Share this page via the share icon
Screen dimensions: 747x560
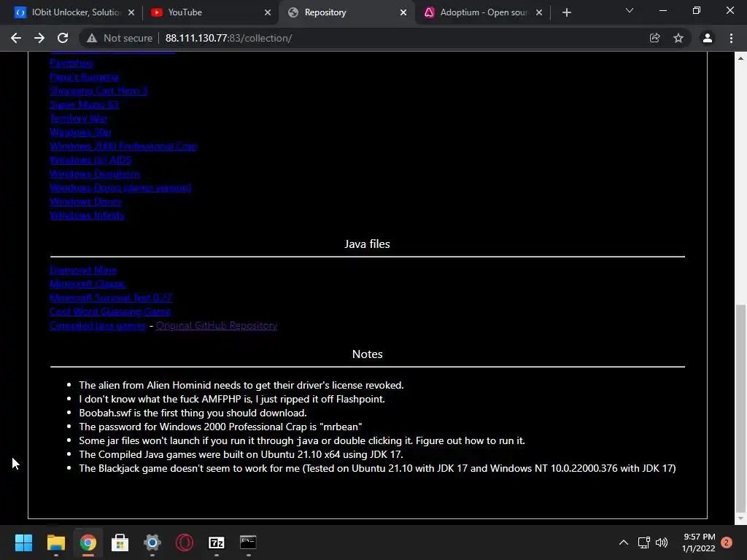click(655, 38)
